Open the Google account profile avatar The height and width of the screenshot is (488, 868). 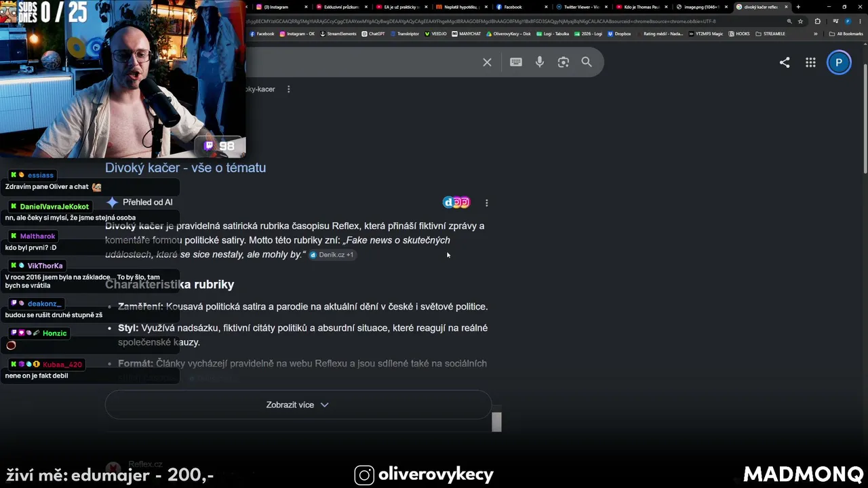(839, 62)
